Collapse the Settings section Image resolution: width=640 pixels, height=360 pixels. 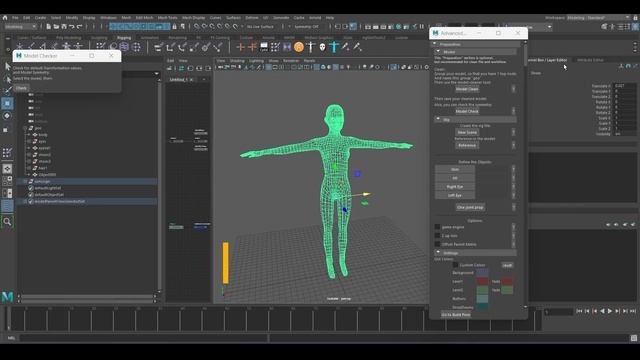click(x=438, y=253)
